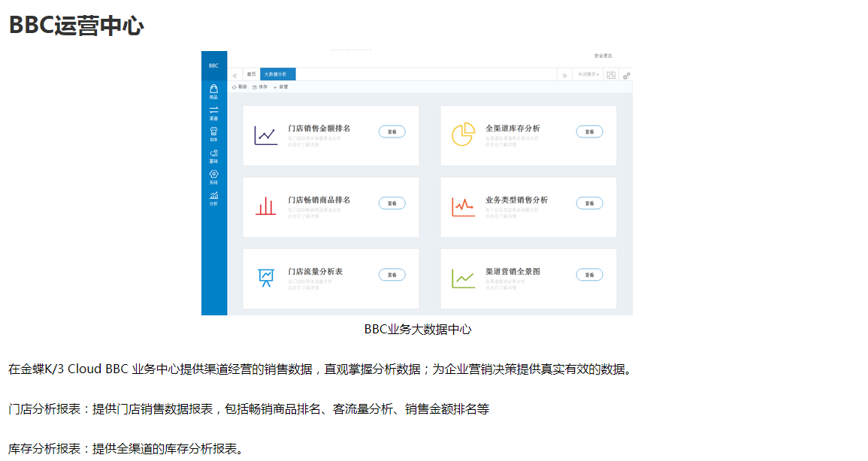Select the B2B sidebar icon
868x461 pixels.
[213, 134]
